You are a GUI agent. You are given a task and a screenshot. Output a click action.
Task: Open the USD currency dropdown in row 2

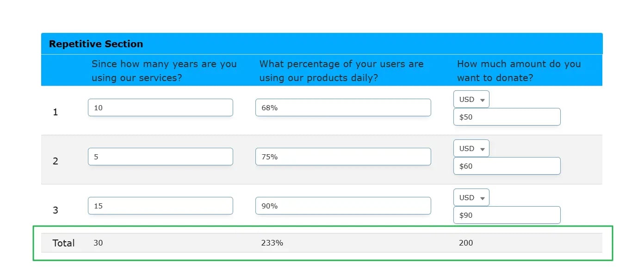coord(471,148)
